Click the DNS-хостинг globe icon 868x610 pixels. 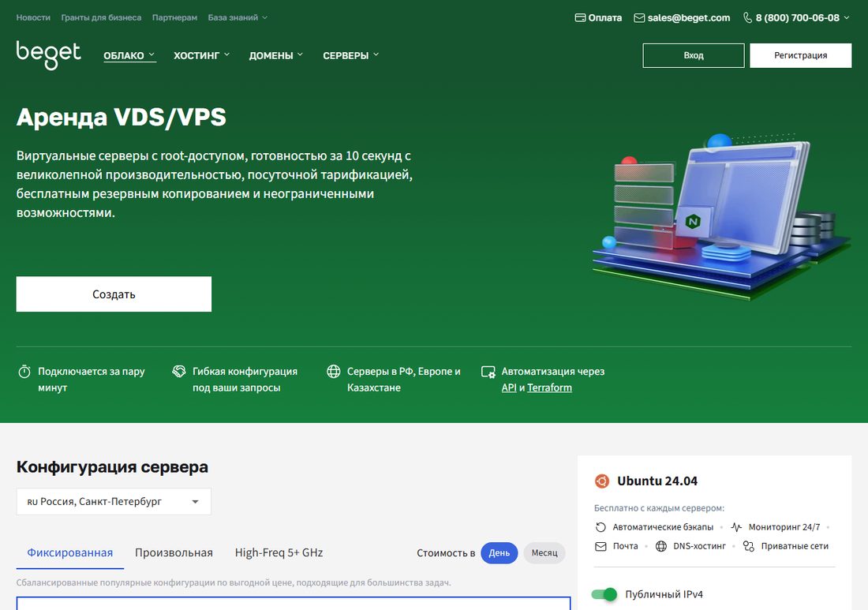click(661, 546)
